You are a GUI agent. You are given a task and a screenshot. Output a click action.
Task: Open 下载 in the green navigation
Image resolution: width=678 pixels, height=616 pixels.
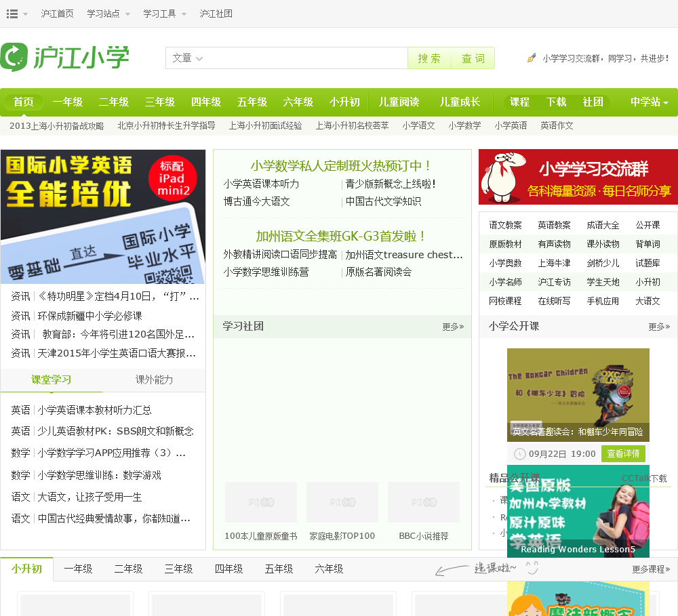(556, 102)
